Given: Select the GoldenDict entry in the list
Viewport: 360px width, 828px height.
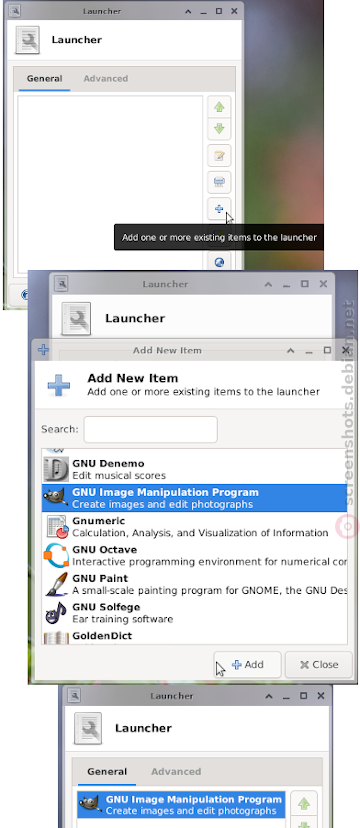Looking at the screenshot, I should [x=194, y=636].
